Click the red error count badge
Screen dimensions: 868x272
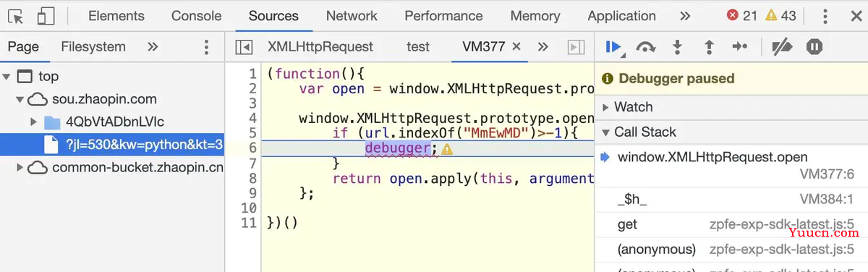click(x=742, y=16)
